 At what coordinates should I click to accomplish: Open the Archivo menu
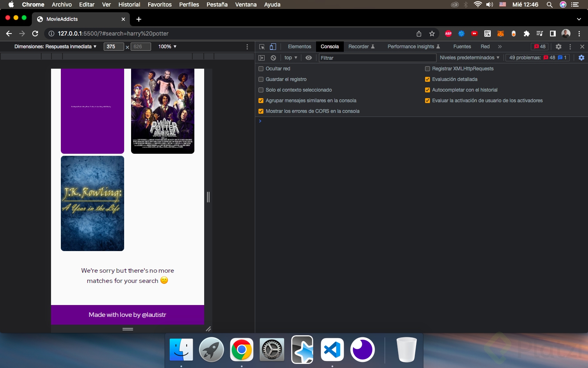coord(62,4)
